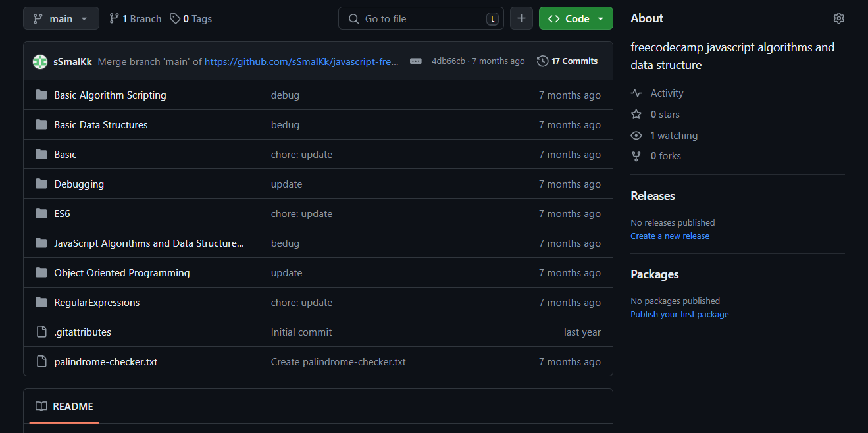Image resolution: width=868 pixels, height=433 pixels.
Task: Click the README book icon
Action: pyautogui.click(x=41, y=406)
